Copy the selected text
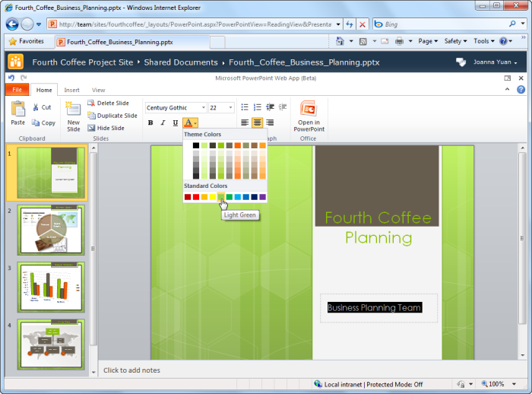This screenshot has height=394, width=532. coord(43,122)
